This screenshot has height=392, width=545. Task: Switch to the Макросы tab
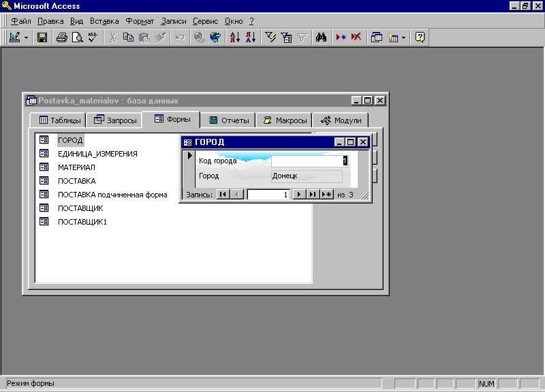pyautogui.click(x=284, y=120)
